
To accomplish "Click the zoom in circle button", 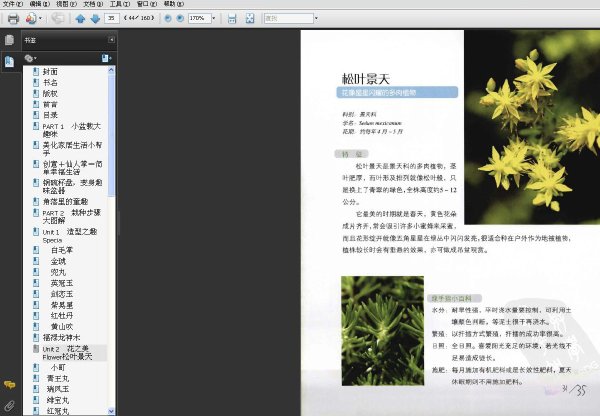I will [x=180, y=18].
